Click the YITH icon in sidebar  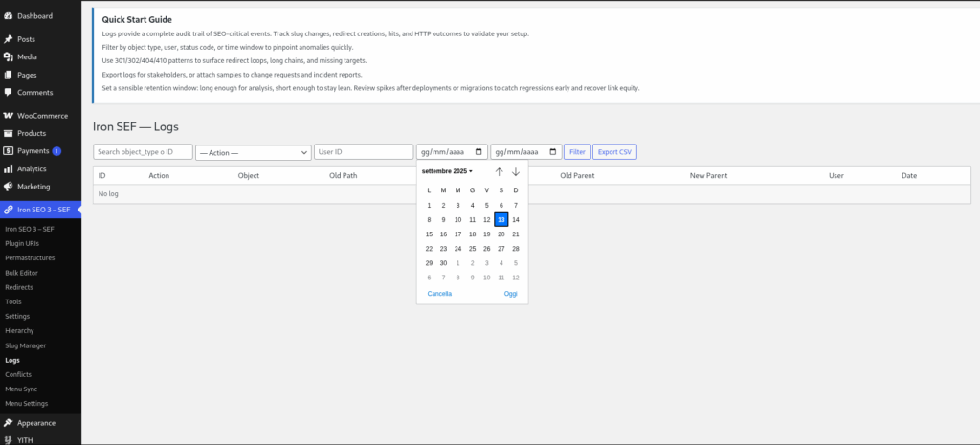coord(8,440)
